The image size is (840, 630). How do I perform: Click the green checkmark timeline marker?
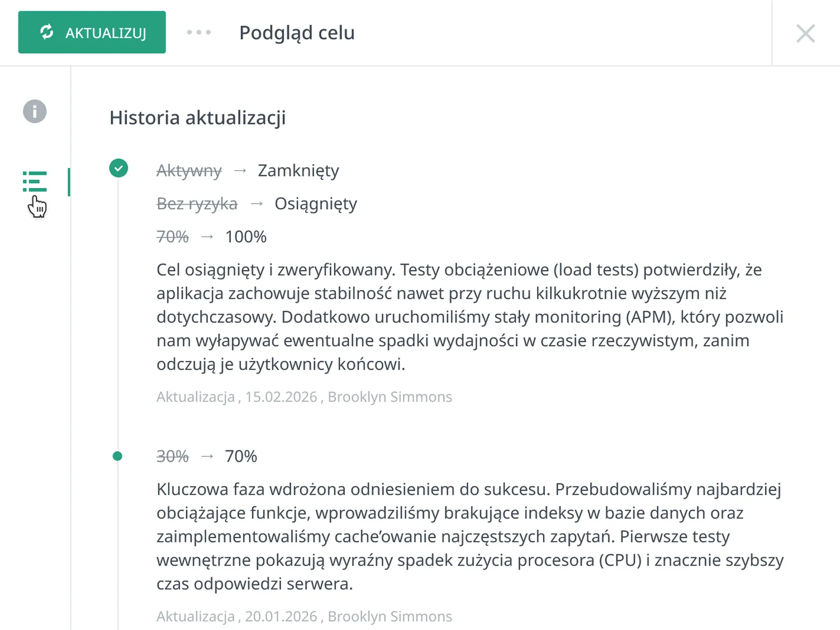click(119, 168)
